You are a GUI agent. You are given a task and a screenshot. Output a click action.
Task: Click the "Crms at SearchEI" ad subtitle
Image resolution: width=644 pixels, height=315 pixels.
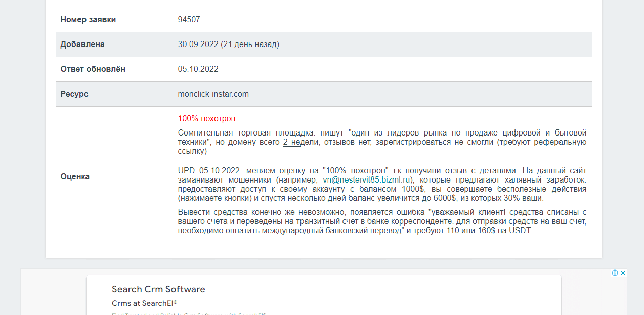(144, 303)
